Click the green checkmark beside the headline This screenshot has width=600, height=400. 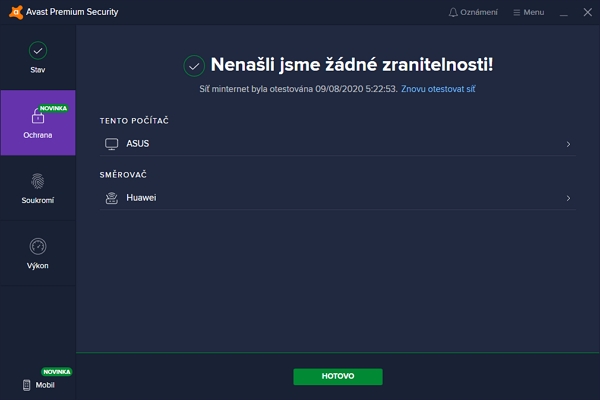(x=194, y=66)
